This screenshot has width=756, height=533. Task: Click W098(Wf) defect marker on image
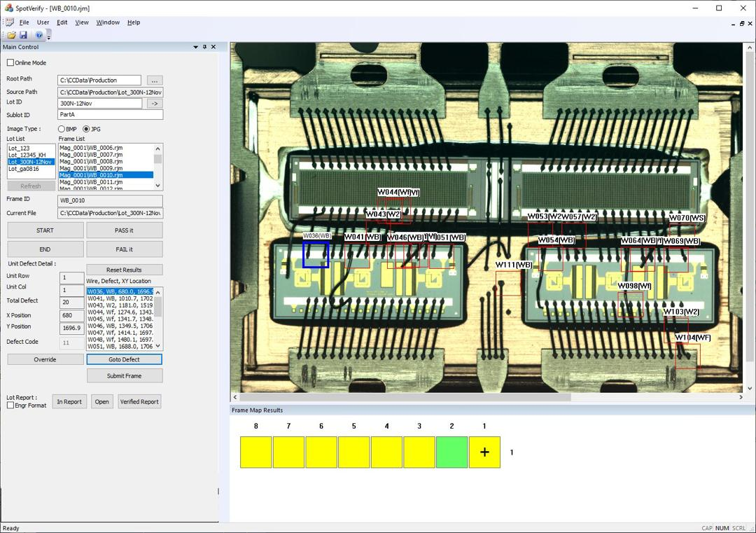[630, 305]
